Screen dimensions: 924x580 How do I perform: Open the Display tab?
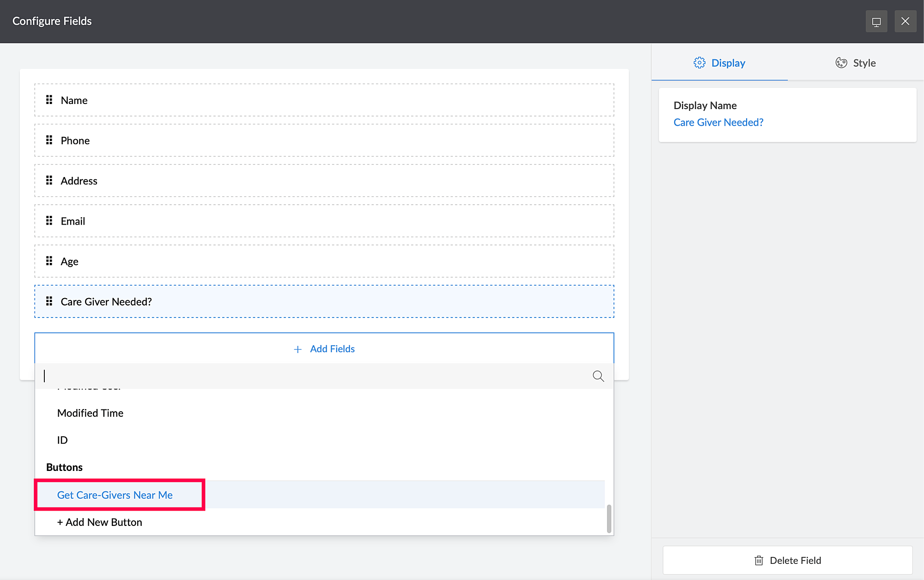tap(719, 63)
